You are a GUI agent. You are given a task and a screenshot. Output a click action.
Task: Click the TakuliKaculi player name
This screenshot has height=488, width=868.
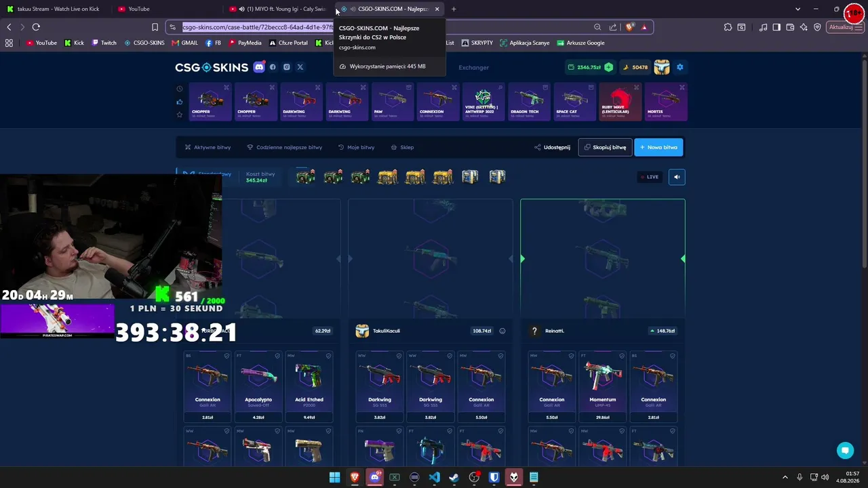[x=387, y=331]
